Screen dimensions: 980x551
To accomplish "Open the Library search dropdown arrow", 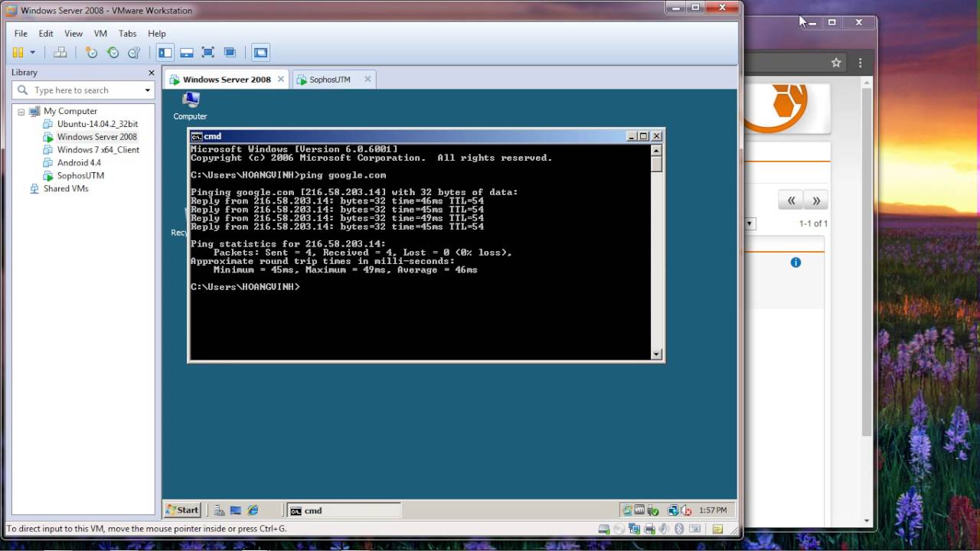I will point(148,90).
